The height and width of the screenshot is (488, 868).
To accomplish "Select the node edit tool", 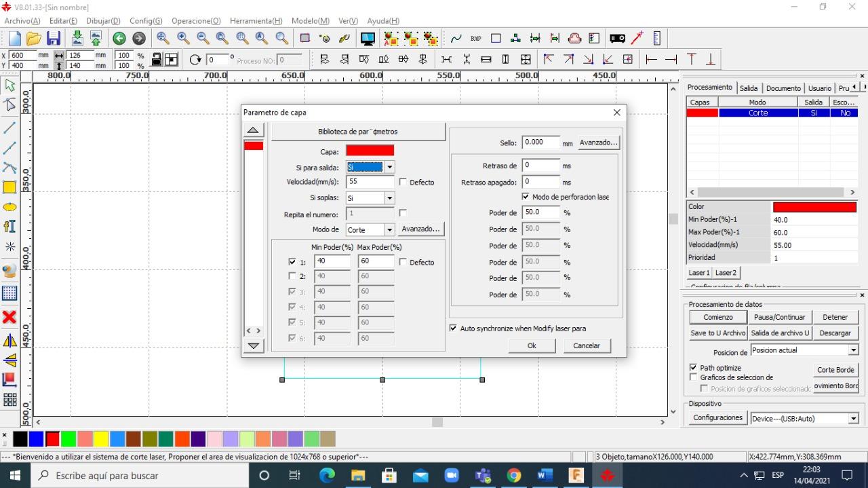I will [x=10, y=105].
